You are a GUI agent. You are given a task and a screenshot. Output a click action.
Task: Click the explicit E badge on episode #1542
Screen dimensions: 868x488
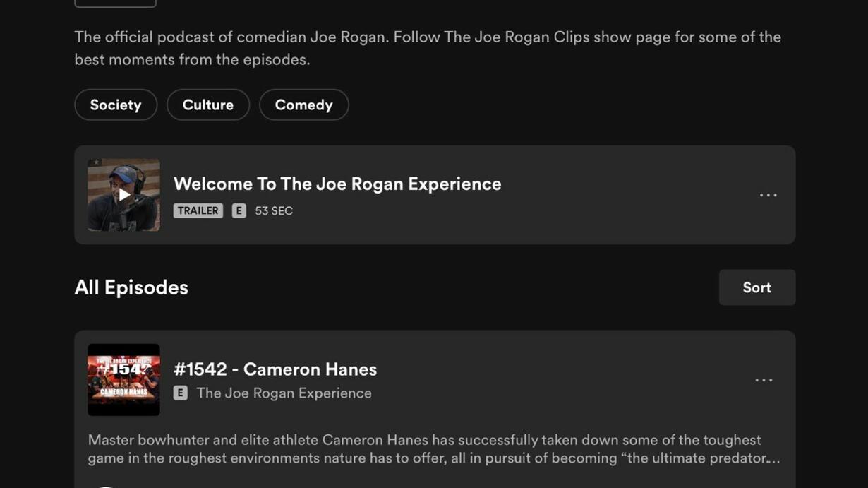tap(181, 393)
